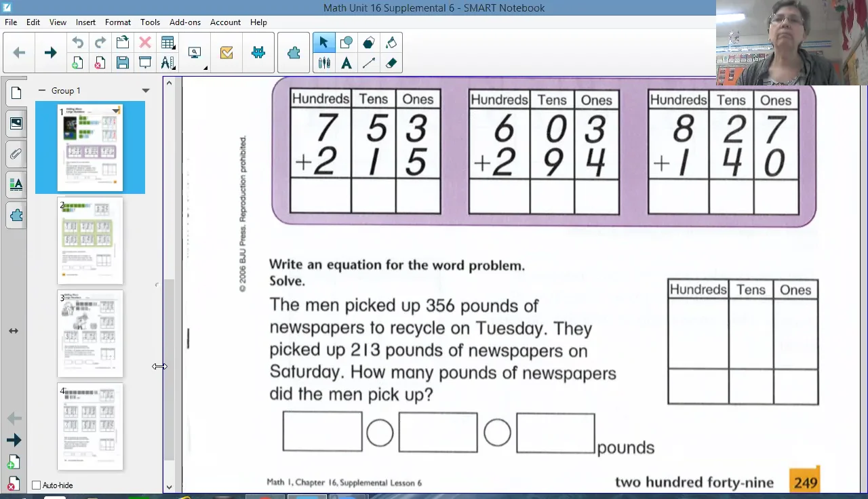
Task: Open the Attachments paperclip tab
Action: pyautogui.click(x=16, y=154)
